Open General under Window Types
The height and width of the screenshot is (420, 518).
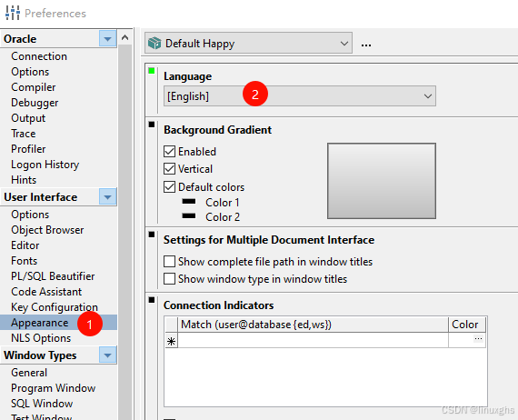click(29, 373)
